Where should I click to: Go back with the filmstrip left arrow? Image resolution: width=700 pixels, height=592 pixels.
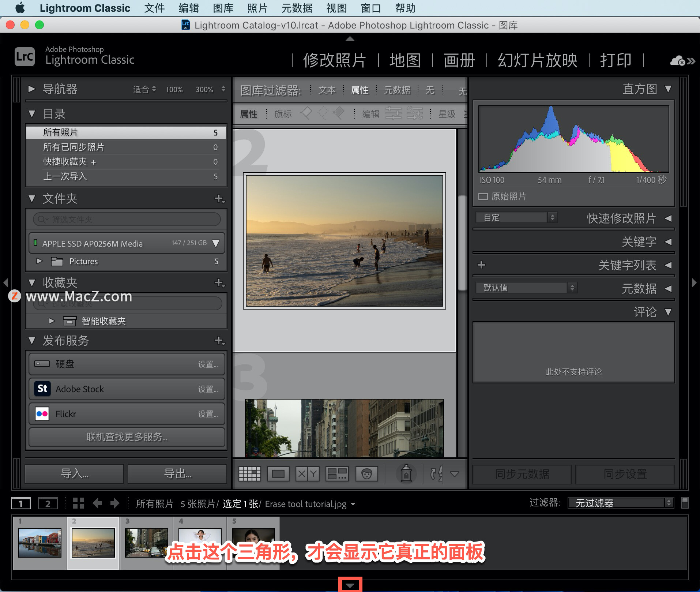tap(97, 503)
